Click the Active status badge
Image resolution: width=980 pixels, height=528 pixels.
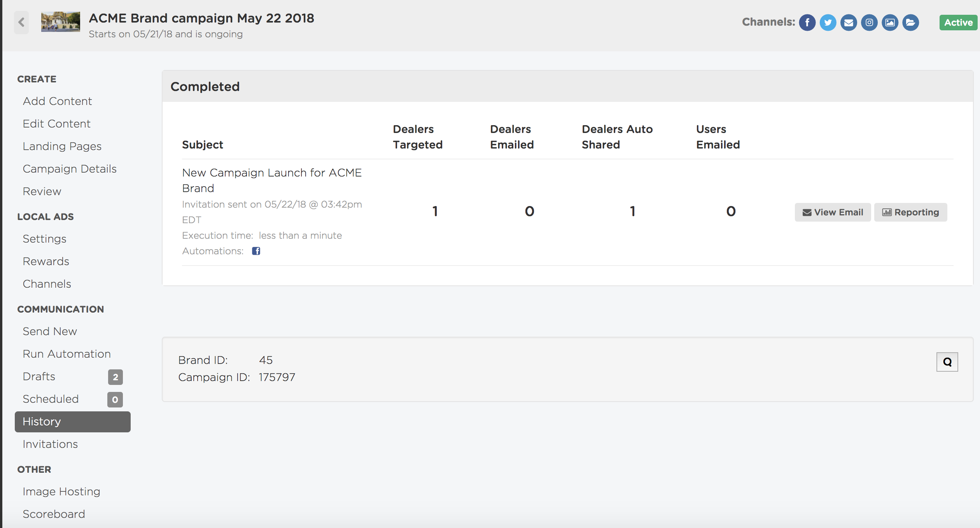coord(958,23)
